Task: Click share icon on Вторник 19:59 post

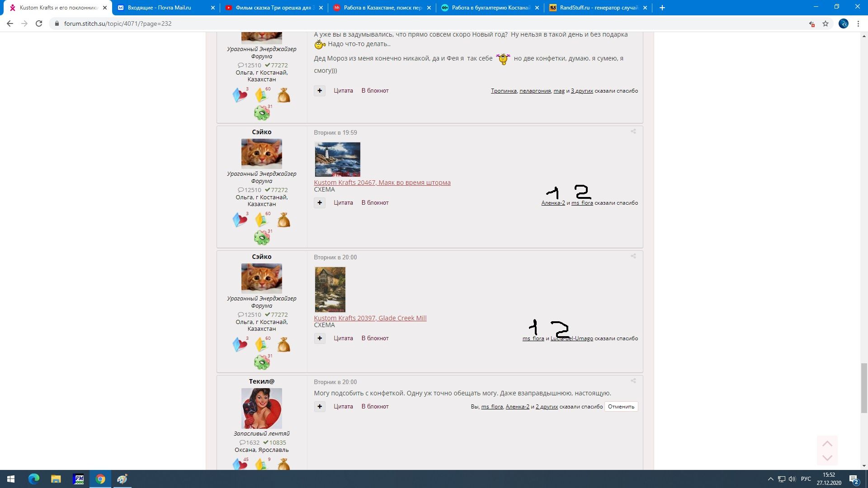Action: pyautogui.click(x=633, y=131)
